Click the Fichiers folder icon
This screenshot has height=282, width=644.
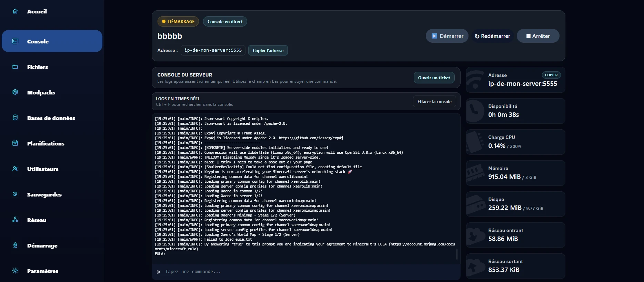pyautogui.click(x=15, y=67)
